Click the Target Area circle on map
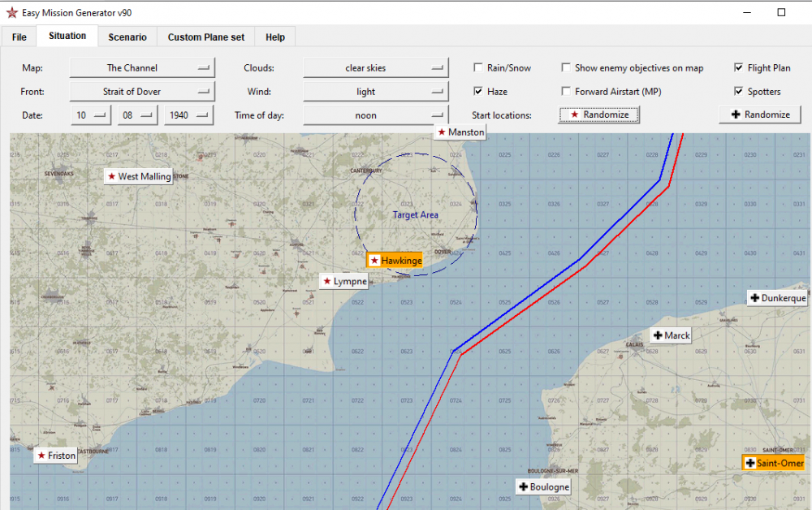The height and width of the screenshot is (510, 812). coord(416,214)
